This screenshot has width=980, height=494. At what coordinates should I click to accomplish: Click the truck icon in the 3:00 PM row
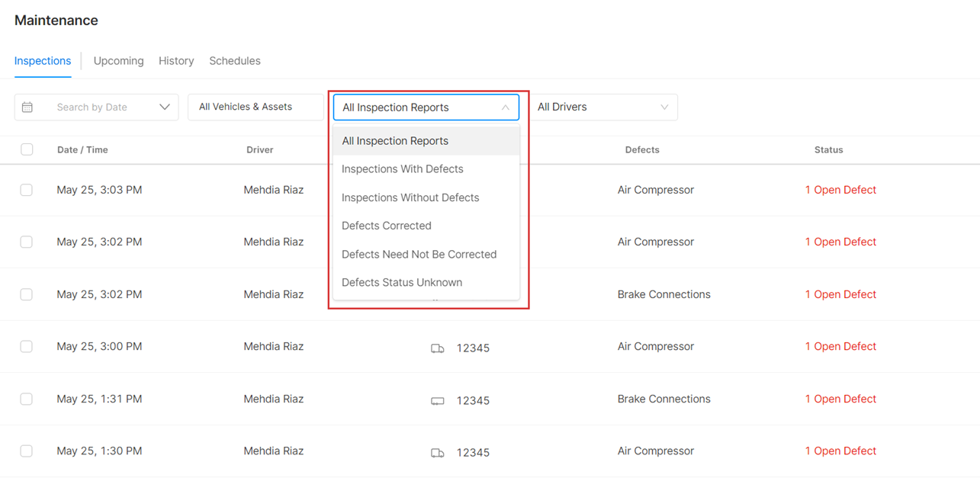coord(438,348)
